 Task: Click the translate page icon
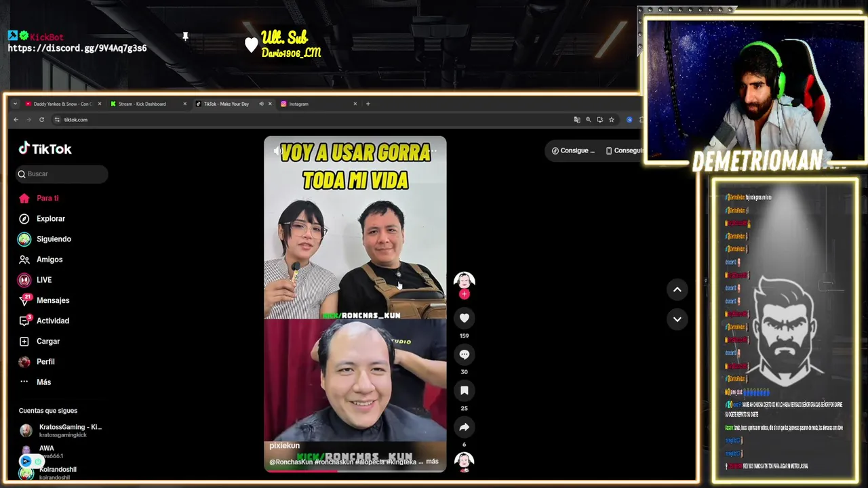tap(577, 120)
